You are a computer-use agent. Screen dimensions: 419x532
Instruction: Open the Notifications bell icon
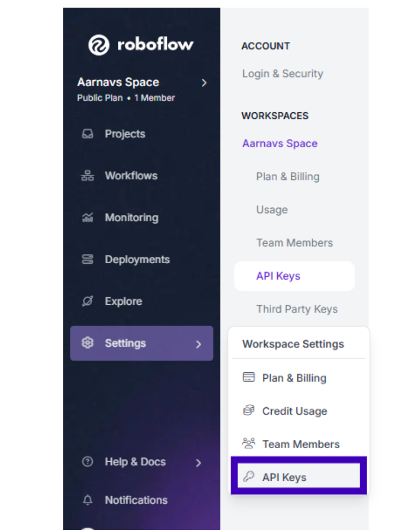pyautogui.click(x=88, y=500)
